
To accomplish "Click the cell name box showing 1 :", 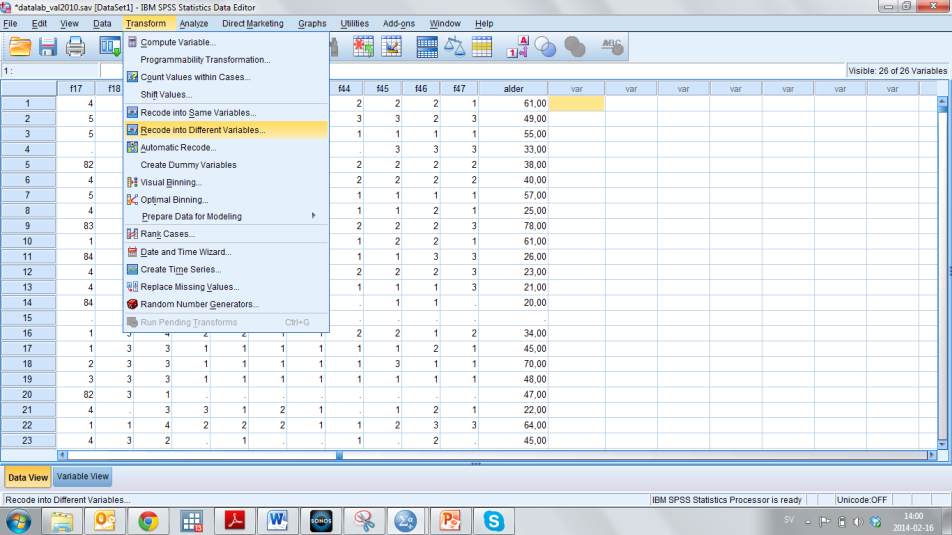I will pos(50,71).
